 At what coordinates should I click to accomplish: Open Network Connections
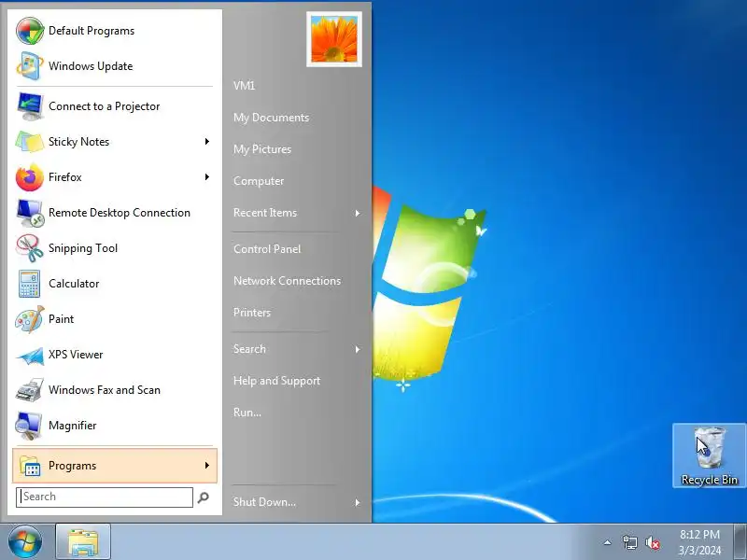[287, 281]
